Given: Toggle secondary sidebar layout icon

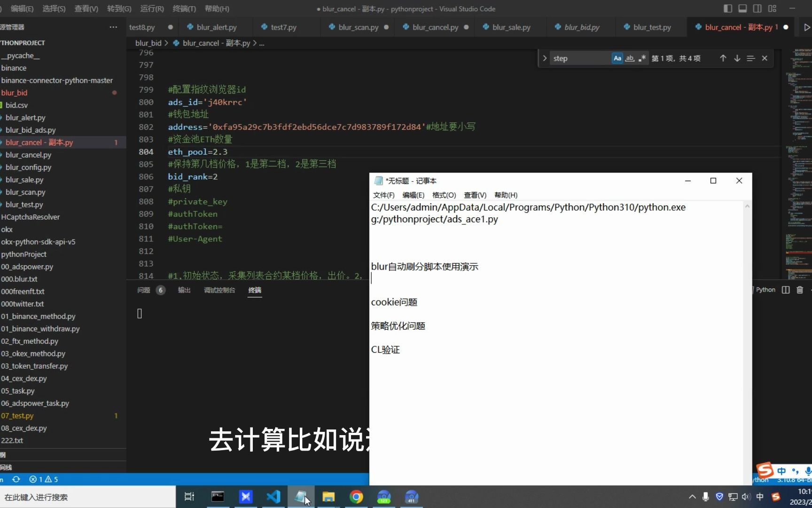Looking at the screenshot, I should [x=757, y=8].
